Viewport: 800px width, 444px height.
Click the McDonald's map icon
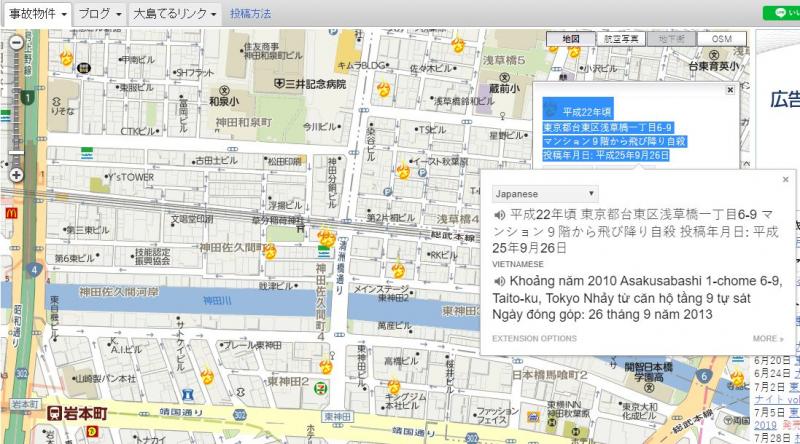point(11,213)
